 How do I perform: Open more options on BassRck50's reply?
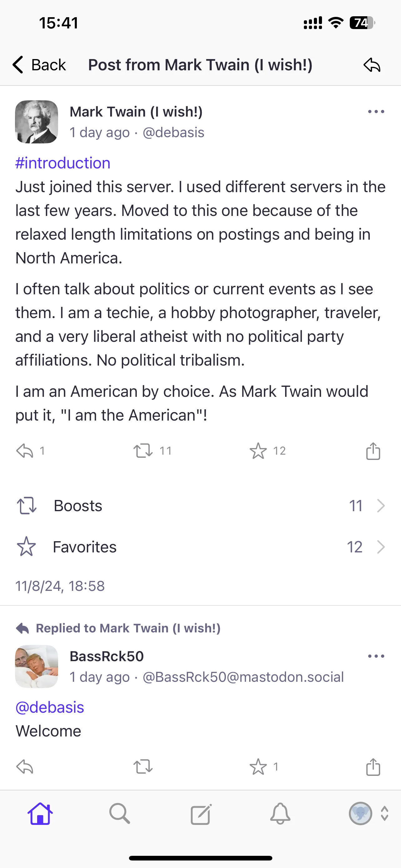[376, 656]
